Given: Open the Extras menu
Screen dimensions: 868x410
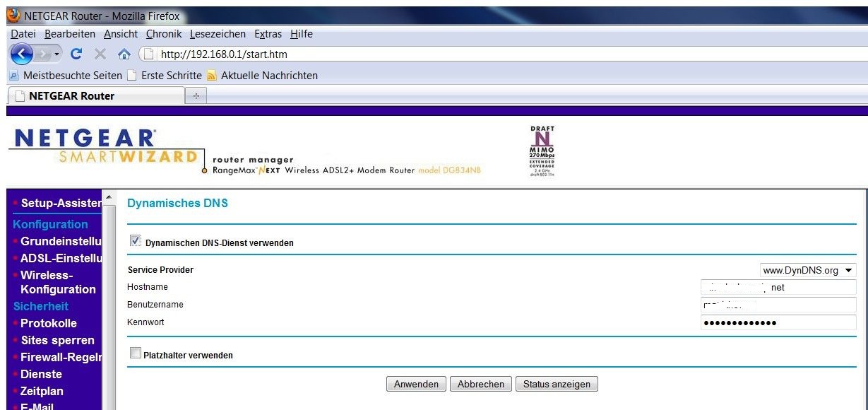Looking at the screenshot, I should [x=268, y=34].
